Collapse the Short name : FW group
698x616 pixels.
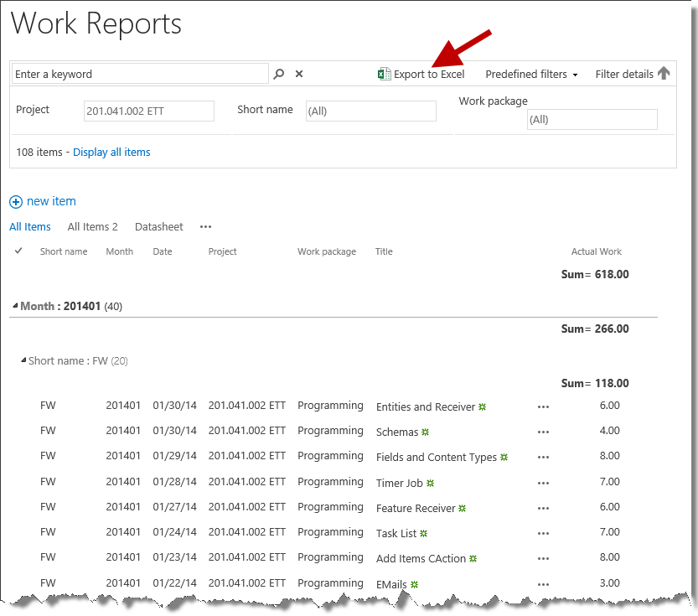23,360
